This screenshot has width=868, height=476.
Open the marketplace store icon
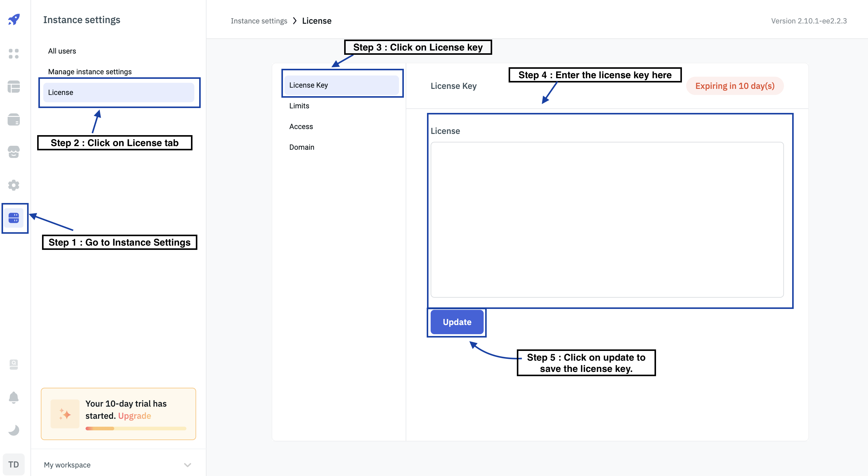tap(14, 152)
